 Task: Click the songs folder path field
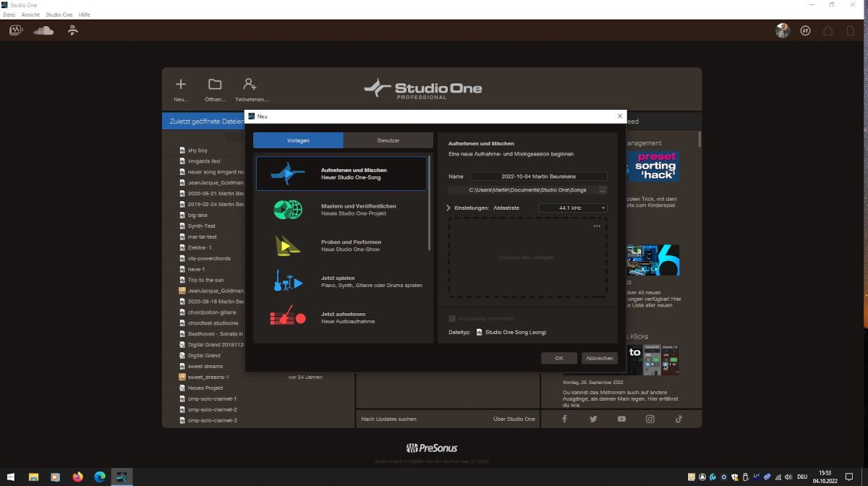(522, 190)
